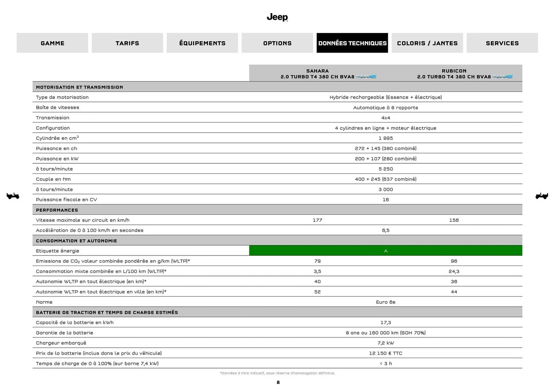Open the GAMME page
Image resolution: width=555 pixels, height=392 pixels.
(x=53, y=43)
